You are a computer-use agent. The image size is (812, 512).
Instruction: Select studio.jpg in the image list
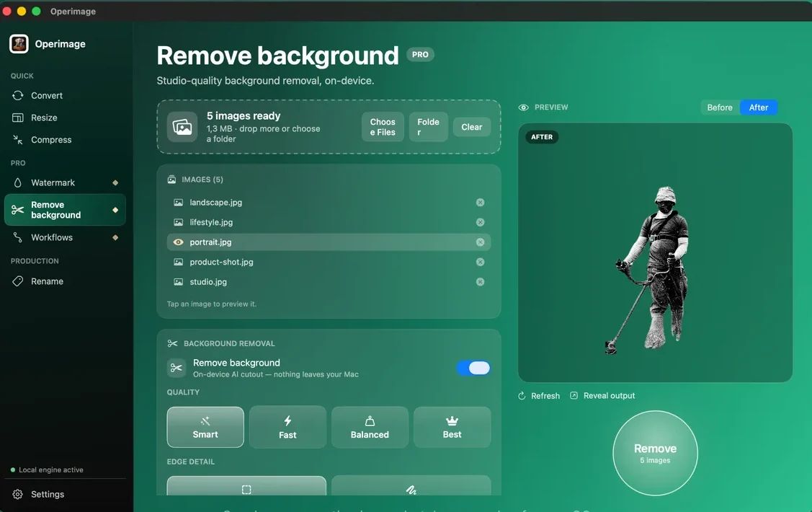[x=329, y=282]
